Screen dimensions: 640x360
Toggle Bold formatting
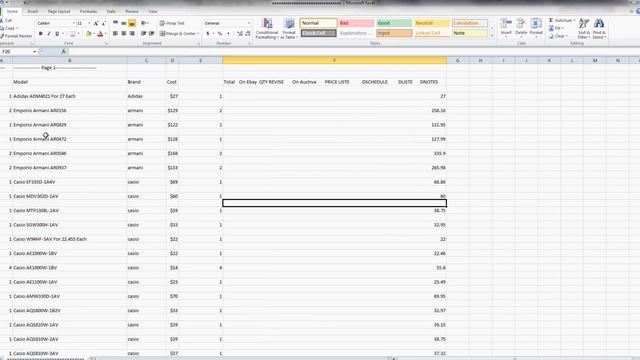pos(40,33)
